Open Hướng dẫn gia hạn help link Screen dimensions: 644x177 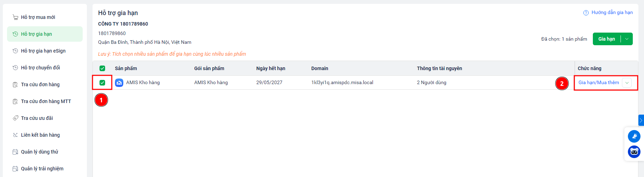(612, 12)
